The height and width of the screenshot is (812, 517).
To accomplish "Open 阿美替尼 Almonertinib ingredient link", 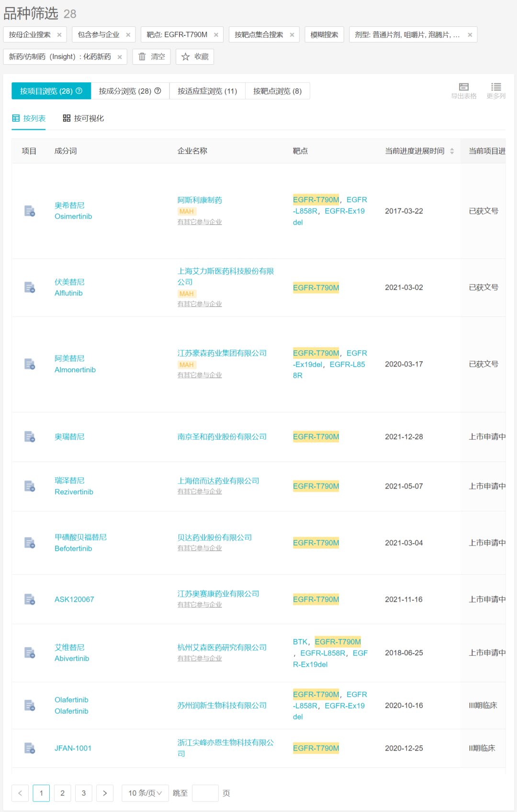I will pyautogui.click(x=75, y=364).
